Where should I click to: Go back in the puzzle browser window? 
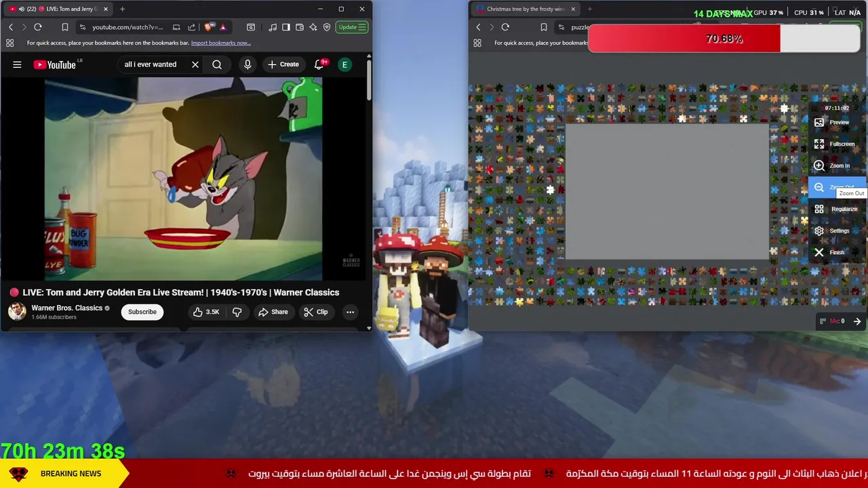478,27
